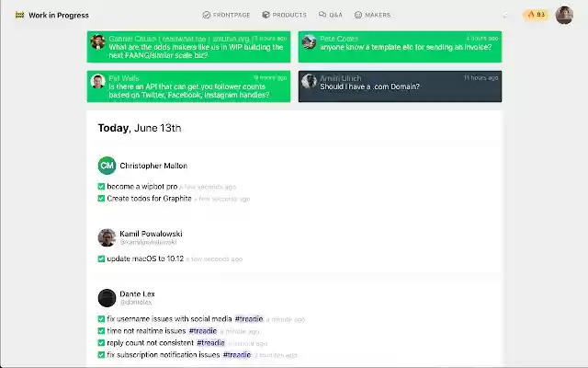Open the Work in Progress home title

pos(59,16)
